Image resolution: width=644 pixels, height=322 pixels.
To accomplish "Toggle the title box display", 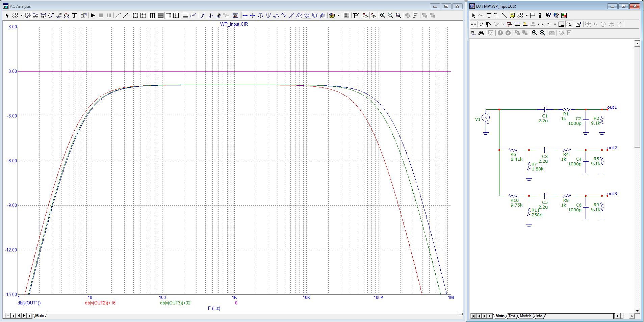I will (561, 24).
